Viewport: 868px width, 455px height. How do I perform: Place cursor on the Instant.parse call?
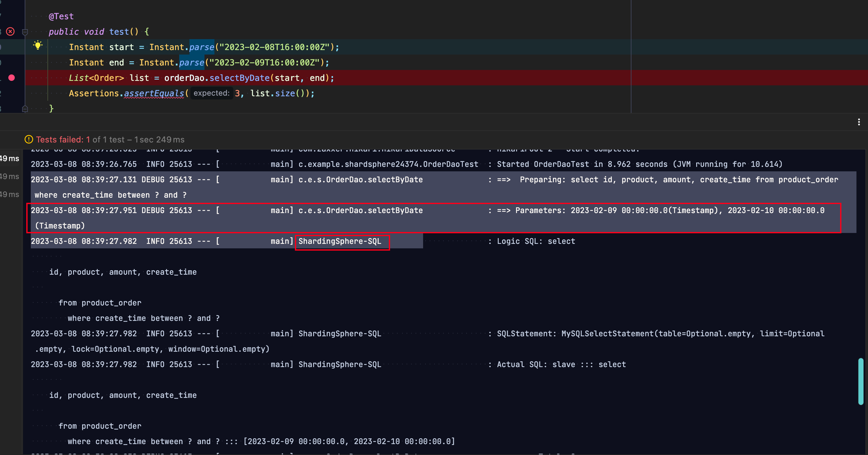click(201, 47)
